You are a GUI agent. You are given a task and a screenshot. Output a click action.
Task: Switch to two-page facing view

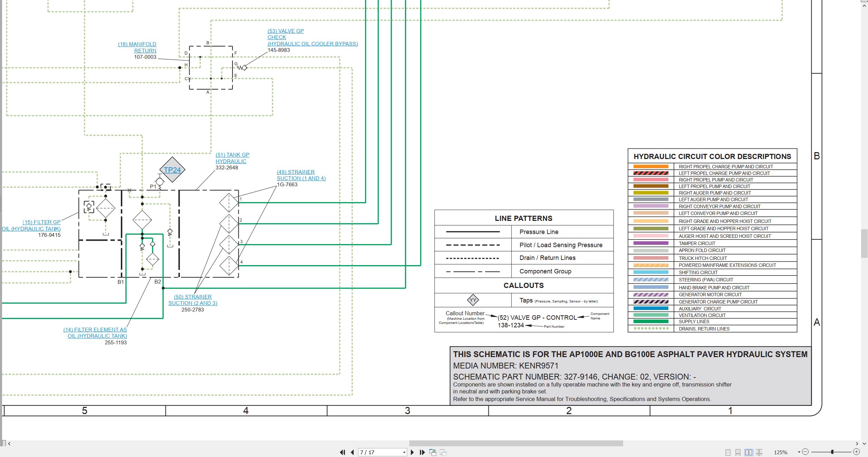tap(748, 452)
